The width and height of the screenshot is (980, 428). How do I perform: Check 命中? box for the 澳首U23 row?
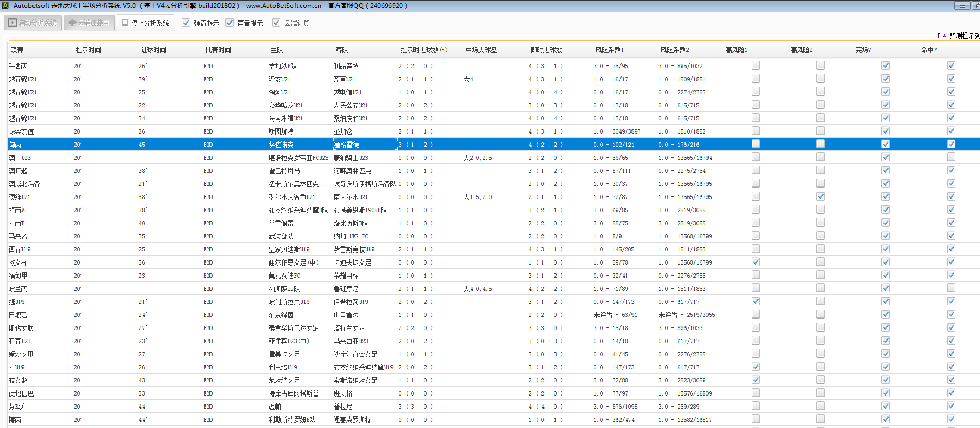point(951,157)
